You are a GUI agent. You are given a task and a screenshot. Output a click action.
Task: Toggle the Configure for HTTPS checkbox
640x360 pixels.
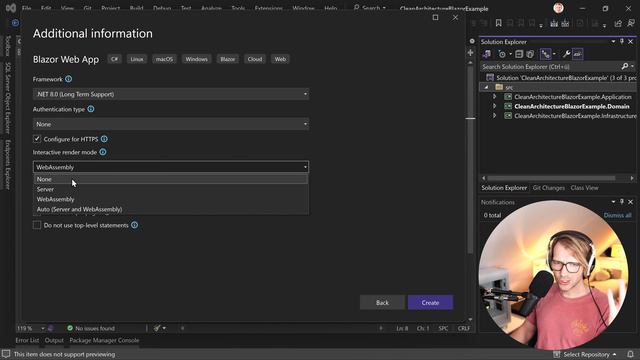[x=37, y=139]
